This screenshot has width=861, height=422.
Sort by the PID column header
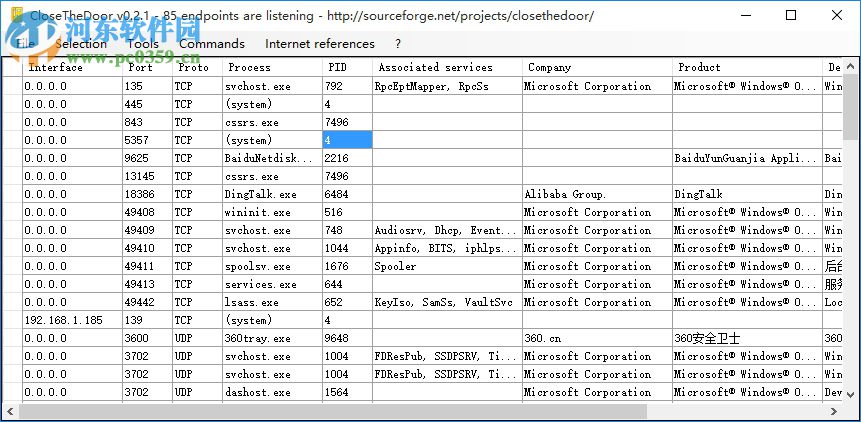347,67
